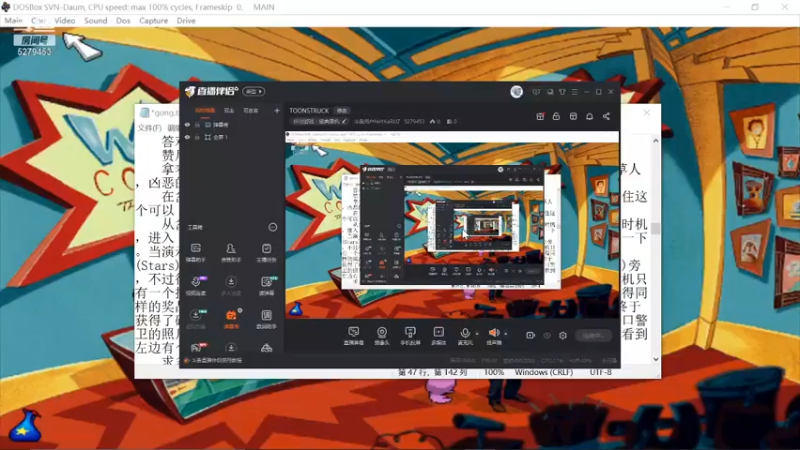Click the streaming companion logo
The height and width of the screenshot is (450, 800).
pos(211,91)
